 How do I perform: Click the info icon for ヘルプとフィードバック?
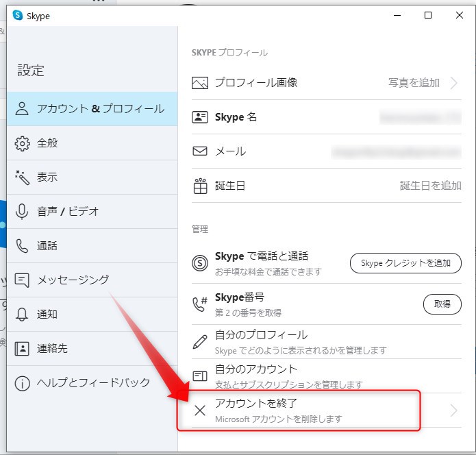[x=22, y=383]
